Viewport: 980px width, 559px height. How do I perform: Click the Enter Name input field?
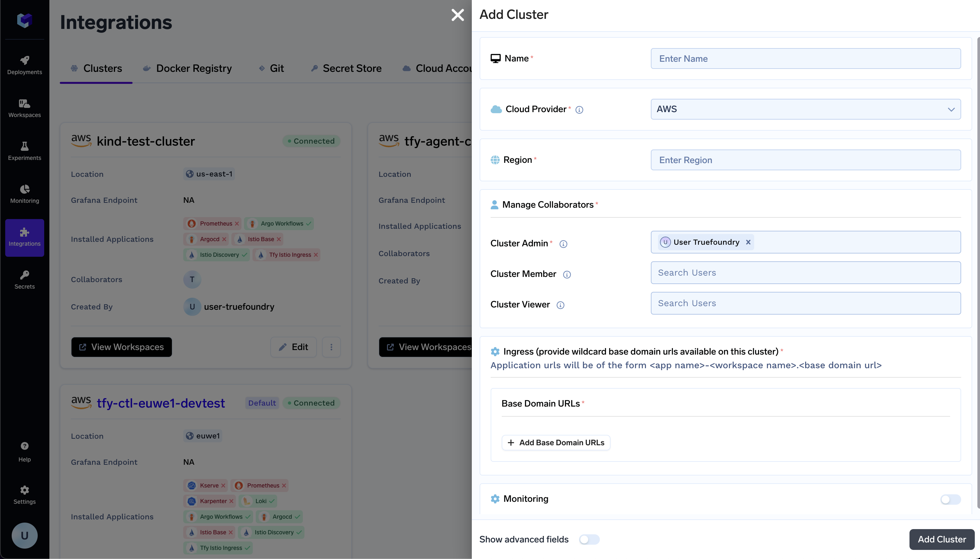click(x=805, y=59)
